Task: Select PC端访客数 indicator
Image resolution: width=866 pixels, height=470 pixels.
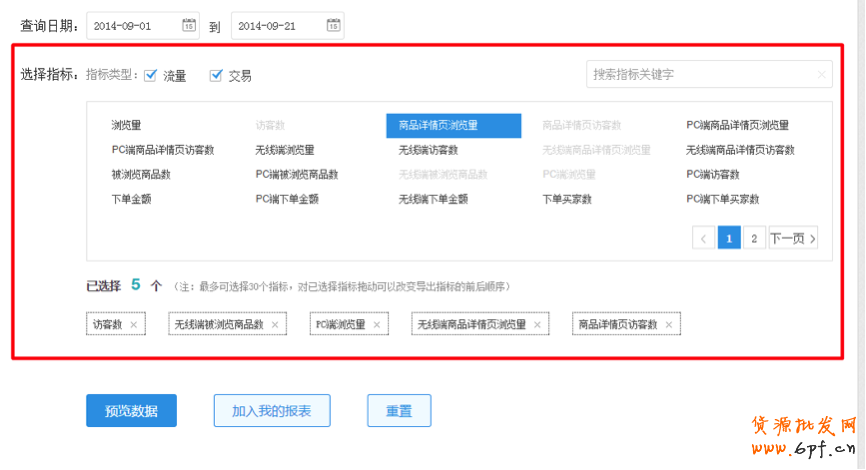Action: [x=712, y=175]
